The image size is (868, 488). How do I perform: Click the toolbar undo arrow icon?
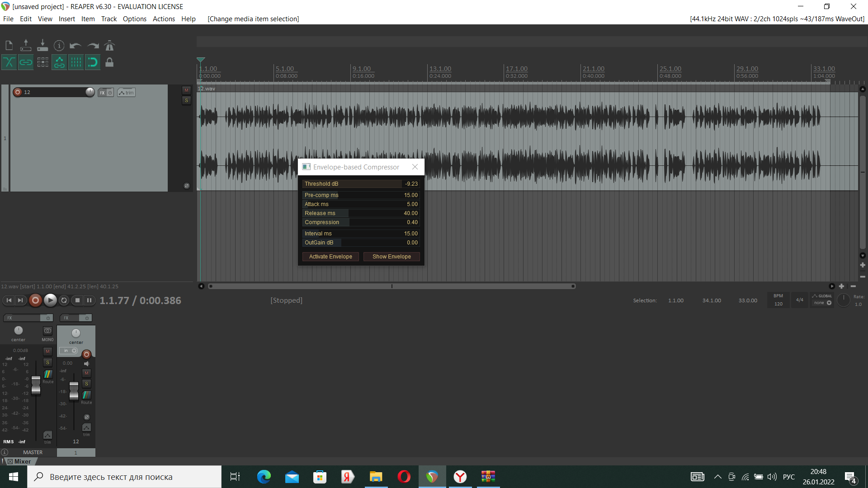click(75, 46)
